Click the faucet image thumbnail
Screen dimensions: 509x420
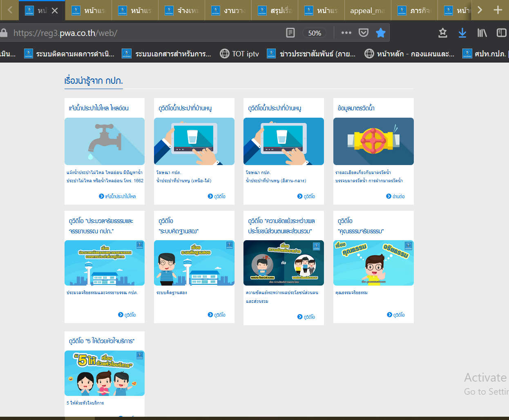click(x=105, y=141)
